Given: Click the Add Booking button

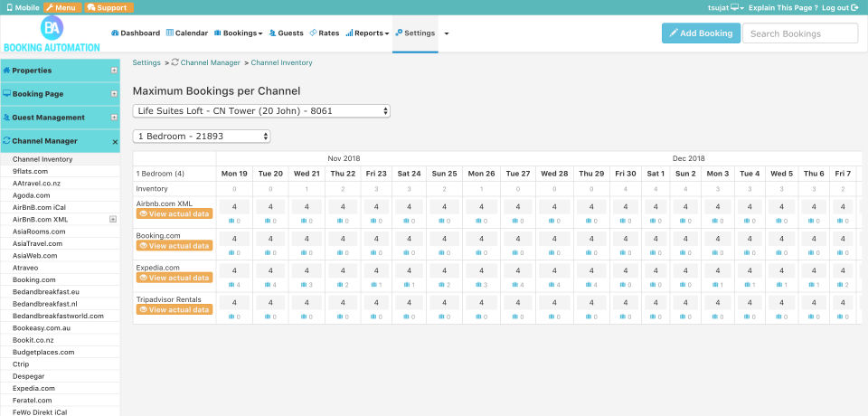Looking at the screenshot, I should (700, 33).
